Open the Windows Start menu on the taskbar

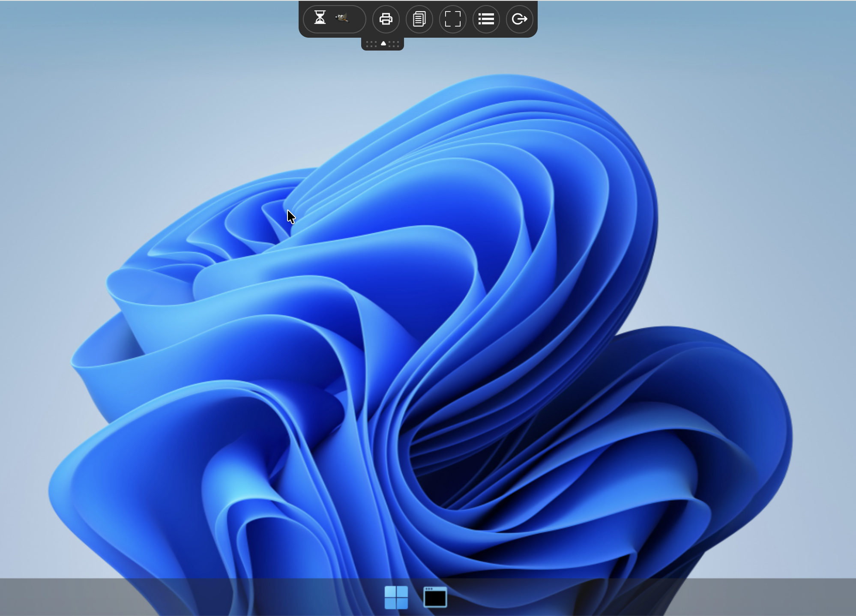[396, 597]
